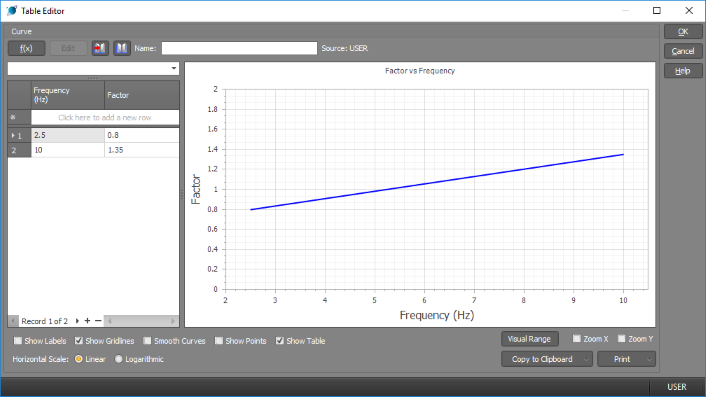Click the import-to-library book icon with red arrow
This screenshot has width=706, height=397.
(x=100, y=48)
